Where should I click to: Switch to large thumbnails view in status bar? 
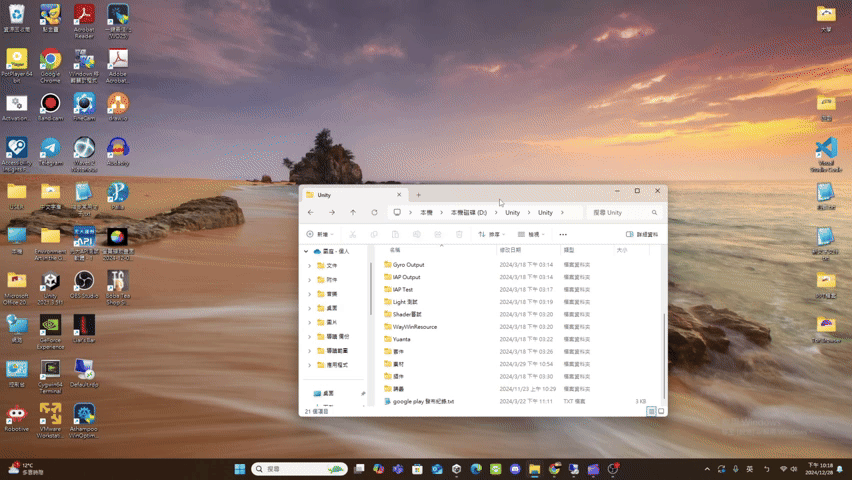tap(660, 411)
